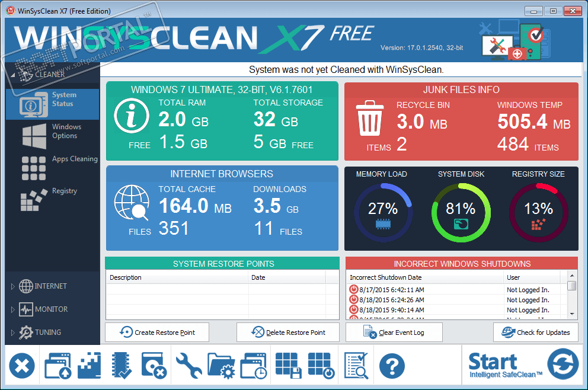Click the shutdown list scroll up arrow
Image resolution: width=588 pixels, height=390 pixels.
point(572,276)
